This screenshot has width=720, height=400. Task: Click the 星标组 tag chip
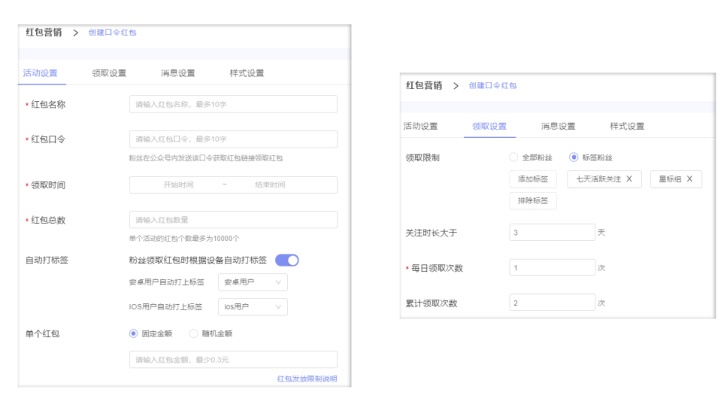click(676, 179)
